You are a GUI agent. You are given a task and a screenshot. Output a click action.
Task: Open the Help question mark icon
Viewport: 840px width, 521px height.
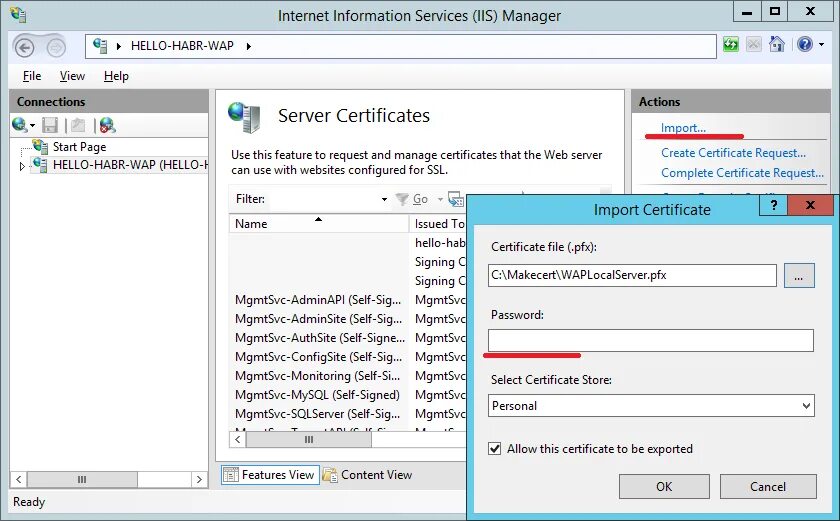pos(804,45)
